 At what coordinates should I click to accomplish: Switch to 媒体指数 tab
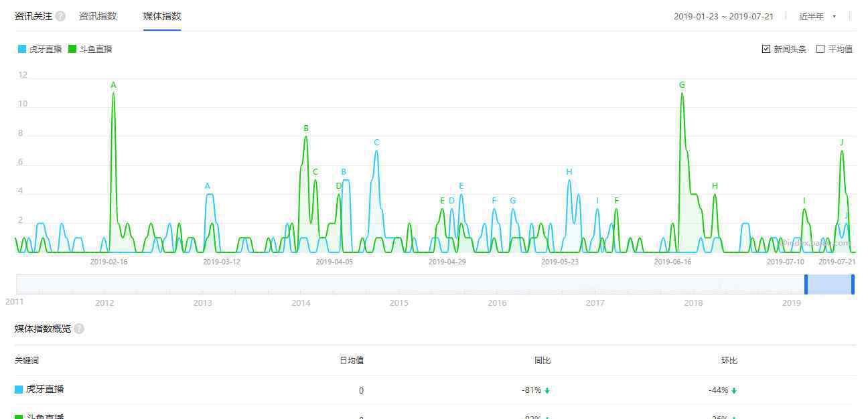[162, 16]
